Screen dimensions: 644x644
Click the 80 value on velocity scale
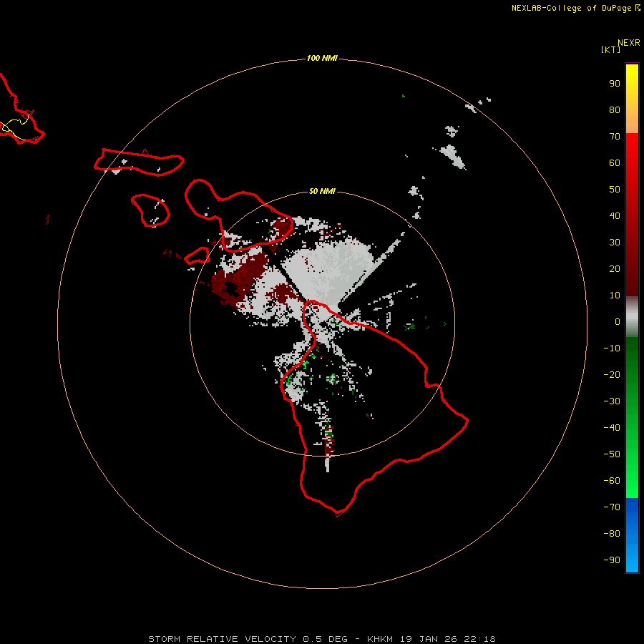coord(615,109)
